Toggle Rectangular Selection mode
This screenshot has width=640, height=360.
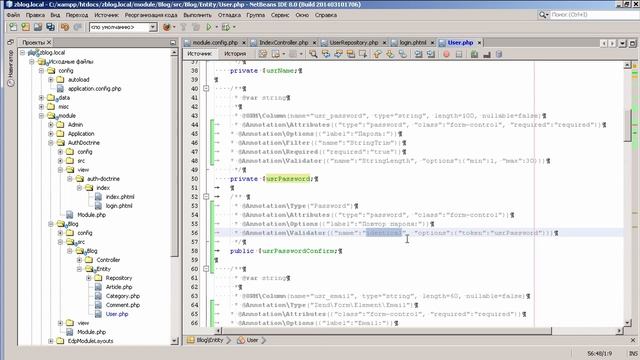click(x=363, y=54)
